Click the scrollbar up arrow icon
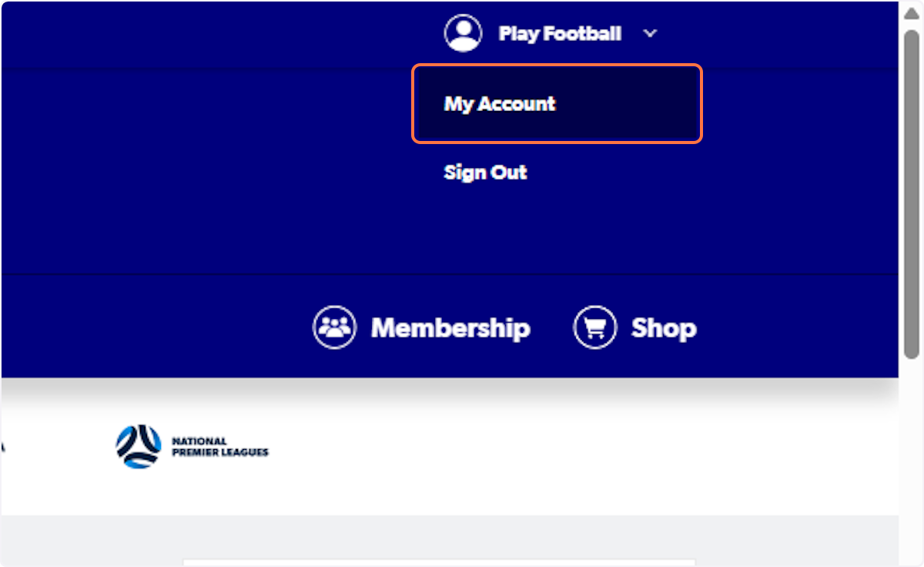 pos(912,11)
